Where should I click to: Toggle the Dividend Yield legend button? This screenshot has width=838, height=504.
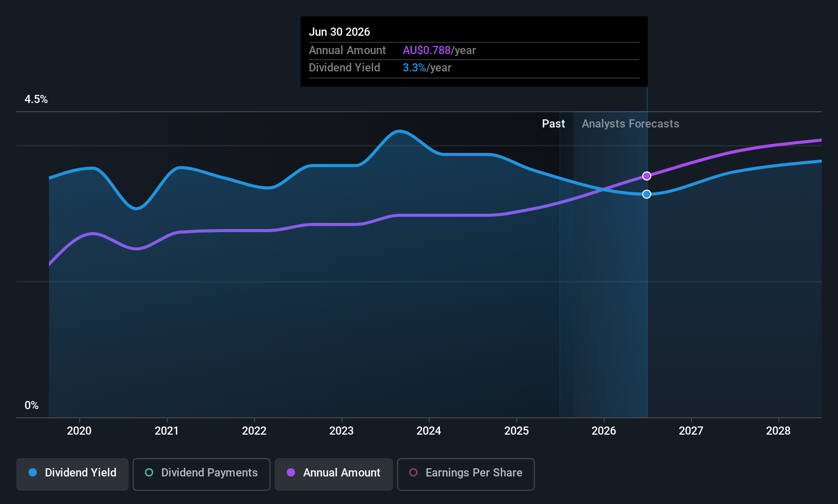[72, 474]
